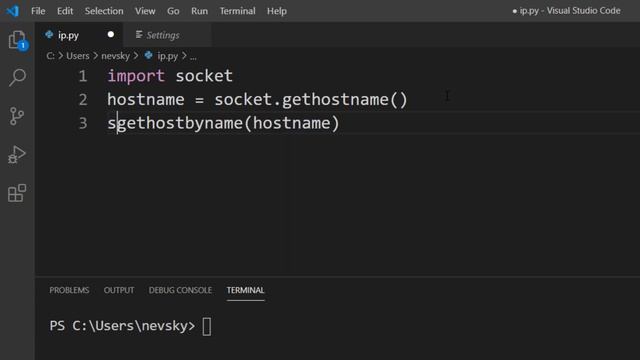The height and width of the screenshot is (360, 640).
Task: Switch to the PROBLEMS panel tab
Action: pos(69,290)
